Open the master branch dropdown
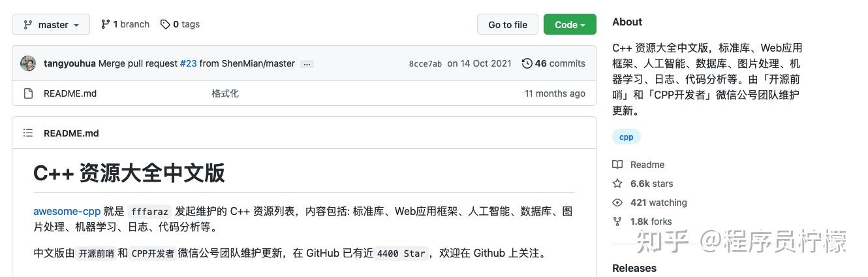Screen dimensions: 868x277 (51, 25)
